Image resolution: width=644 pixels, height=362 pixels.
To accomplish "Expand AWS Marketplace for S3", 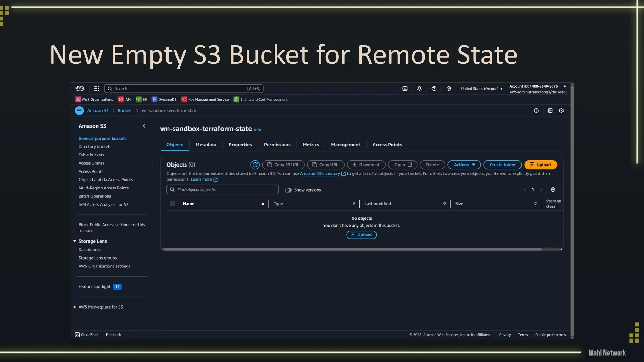I will pos(75,307).
